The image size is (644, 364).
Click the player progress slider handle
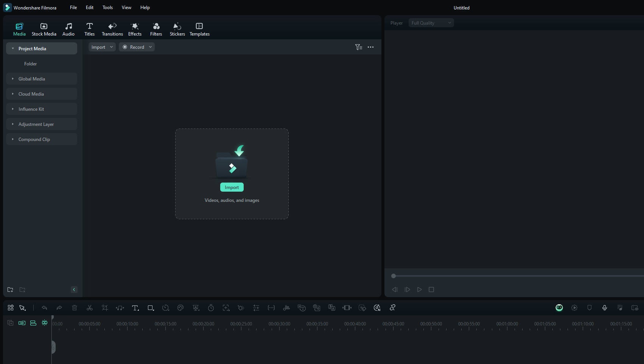point(394,276)
